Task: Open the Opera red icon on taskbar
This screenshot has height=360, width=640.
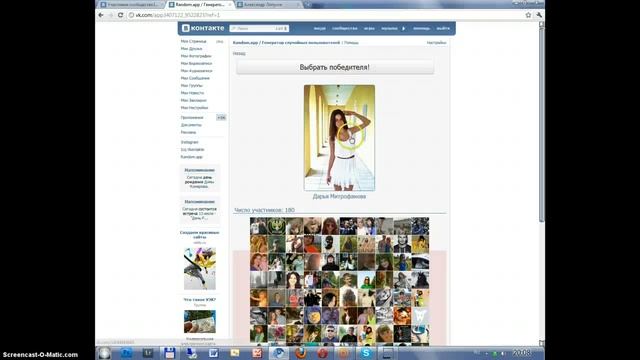Action: click(322, 353)
